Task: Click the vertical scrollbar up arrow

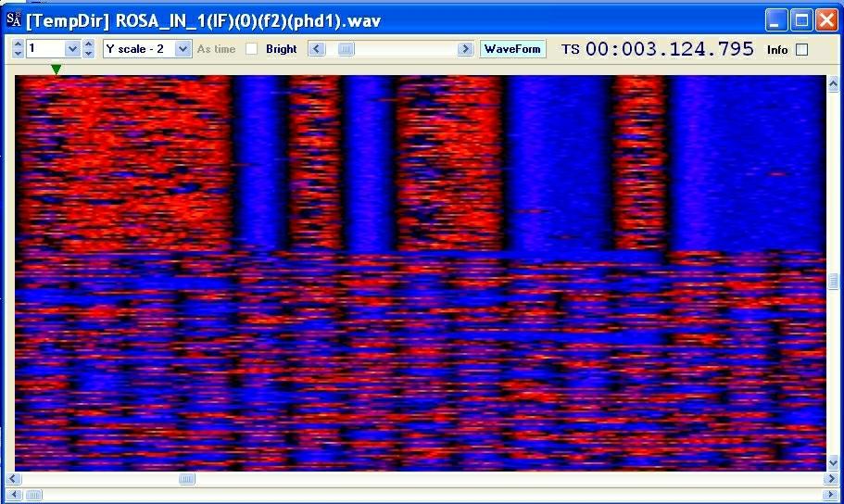Action: coord(833,83)
